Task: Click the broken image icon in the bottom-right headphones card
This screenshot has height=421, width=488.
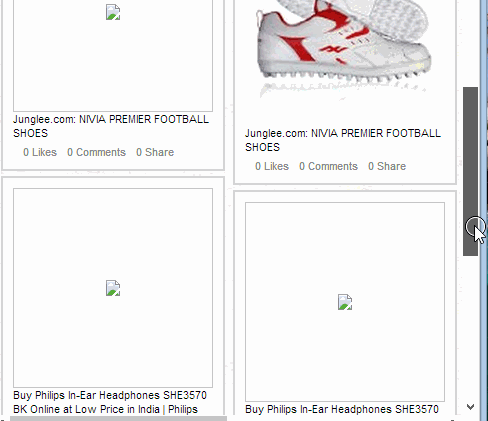Action: point(345,302)
